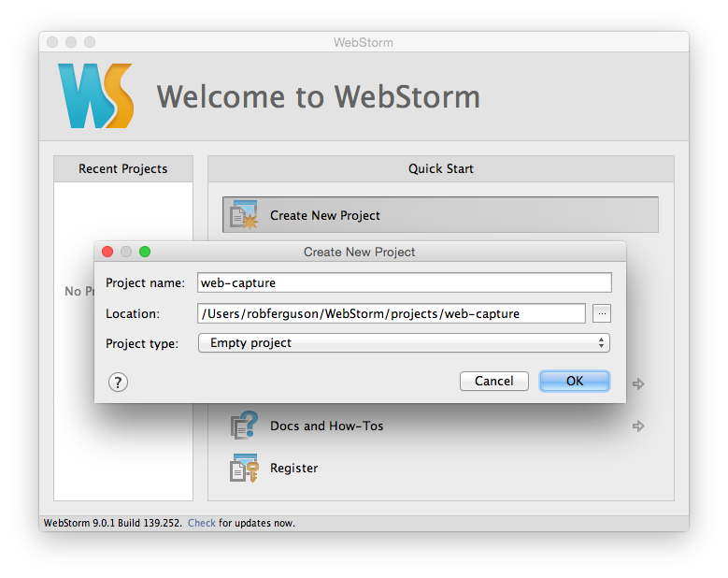The height and width of the screenshot is (578, 728).
Task: Click the Project type stepper arrows
Action: 601,343
